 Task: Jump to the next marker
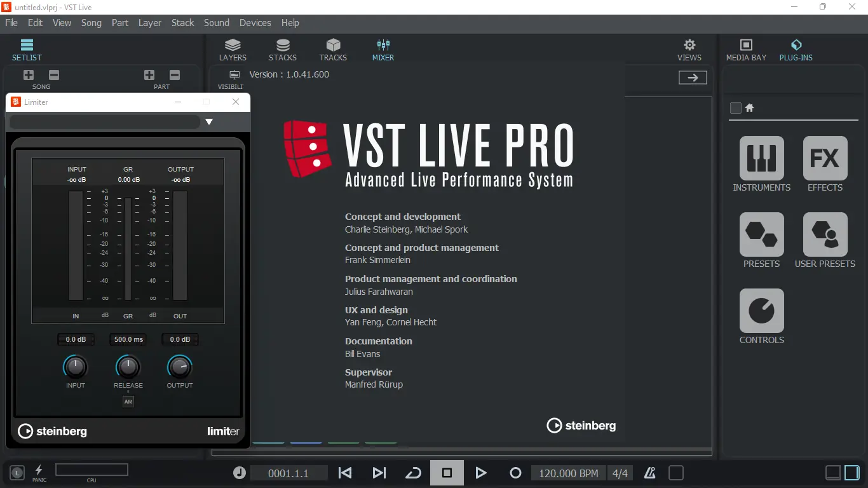[379, 473]
